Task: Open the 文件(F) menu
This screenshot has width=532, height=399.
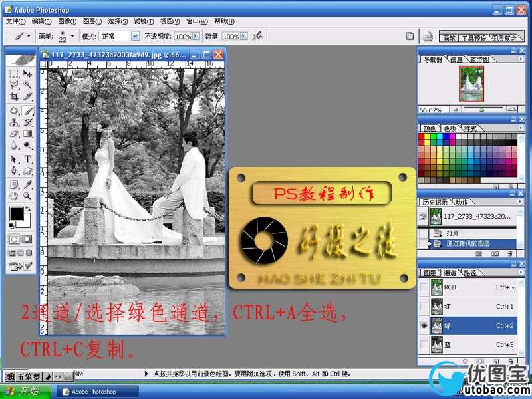Action: (x=16, y=21)
